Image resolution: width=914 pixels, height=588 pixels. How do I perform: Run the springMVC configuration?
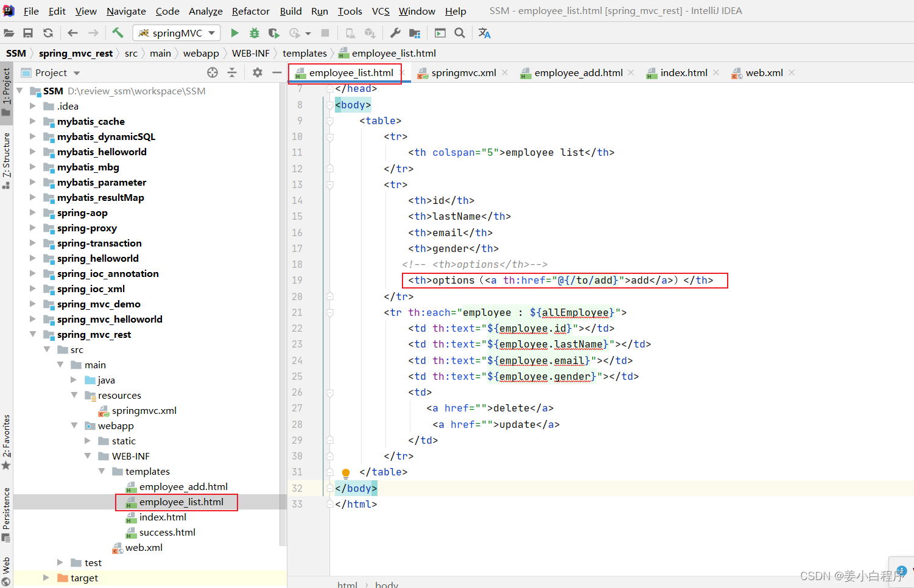[234, 33]
